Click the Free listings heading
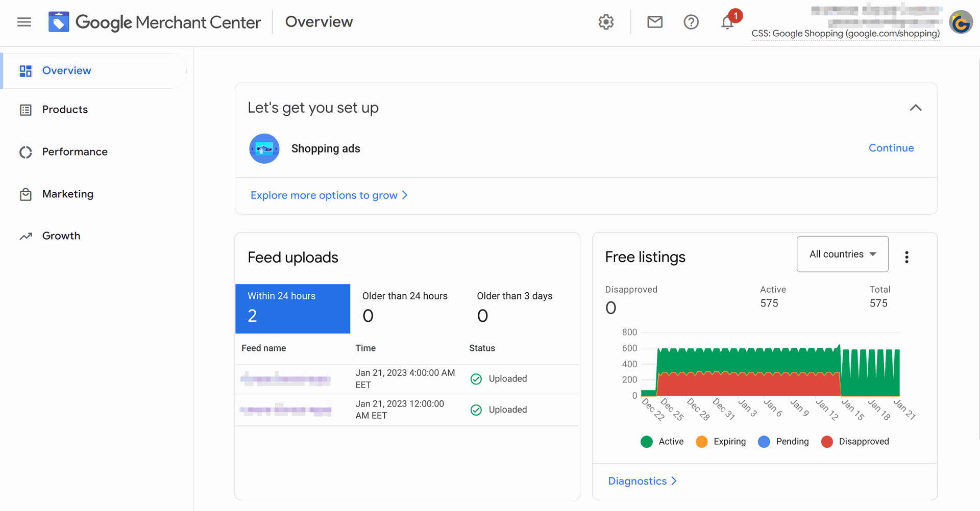This screenshot has height=511, width=980. [645, 257]
